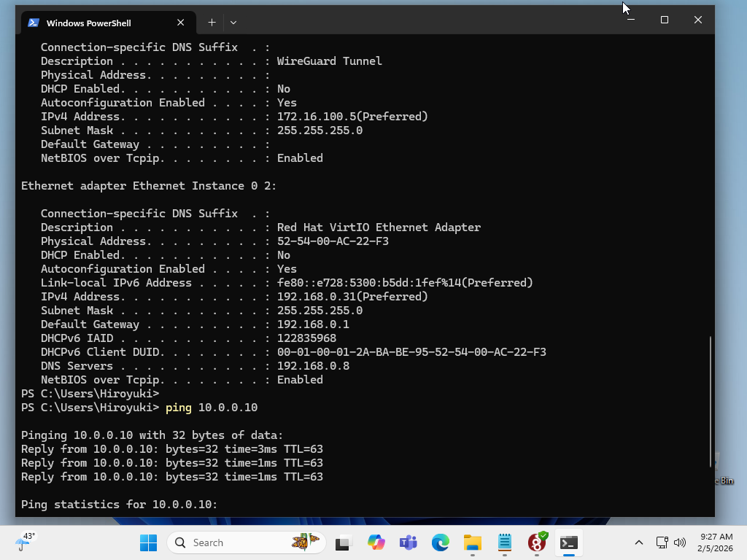Close the Windows PowerShell tab
The image size is (747, 560).
coord(181,23)
